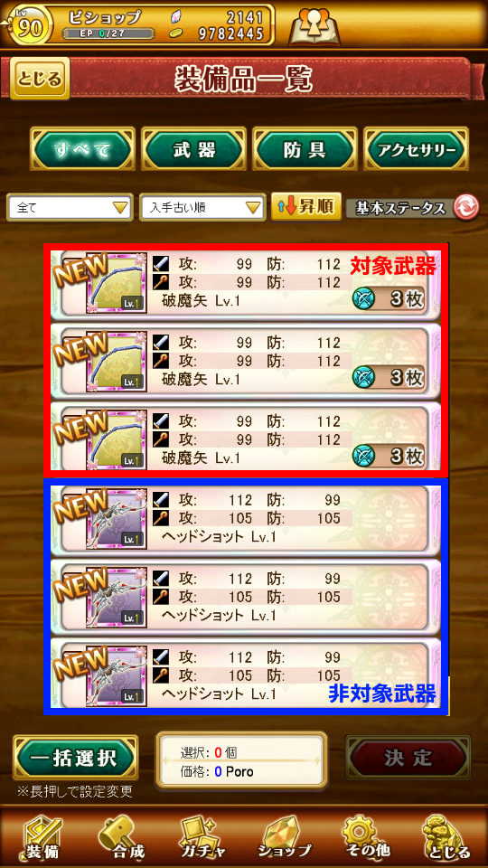This screenshot has width=488, height=868.
Task: Select the すべて category tab
Action: click(x=82, y=149)
